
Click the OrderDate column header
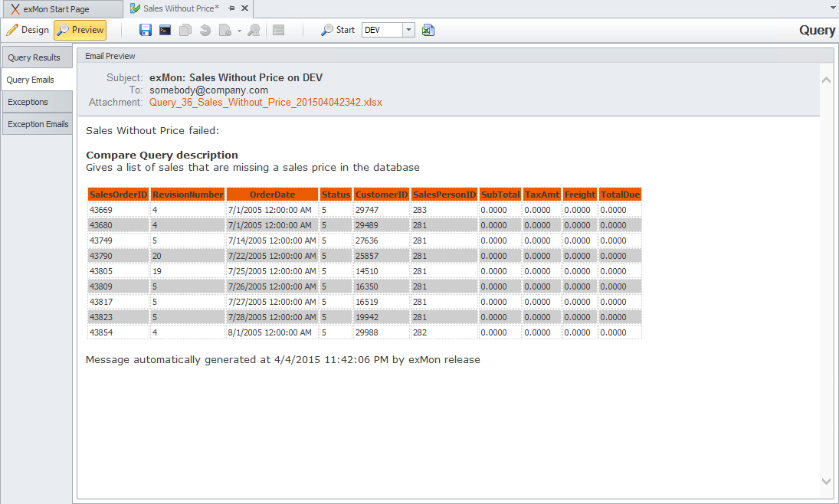click(x=272, y=195)
